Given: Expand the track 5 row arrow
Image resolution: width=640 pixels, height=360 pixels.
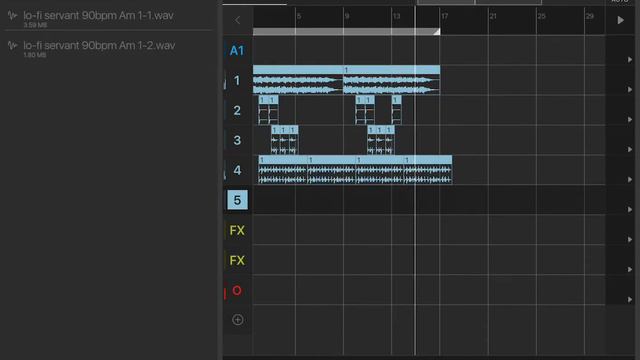Looking at the screenshot, I should (630, 209).
